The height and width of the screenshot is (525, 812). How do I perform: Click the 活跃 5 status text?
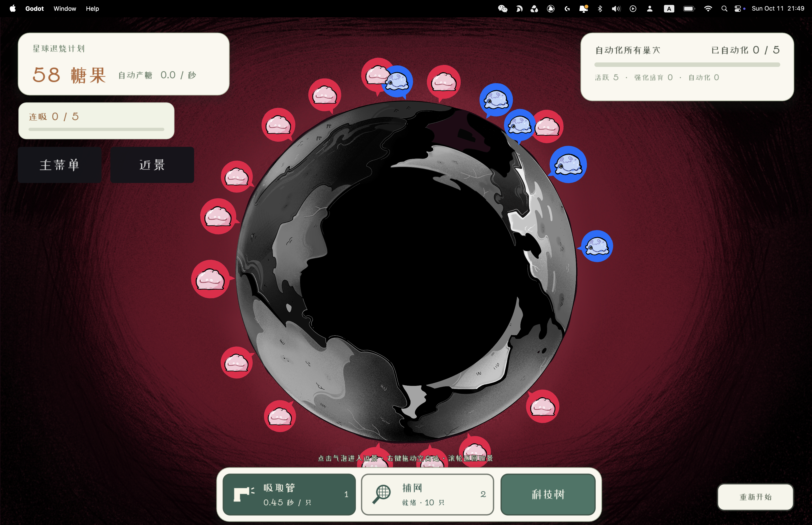[x=606, y=77]
